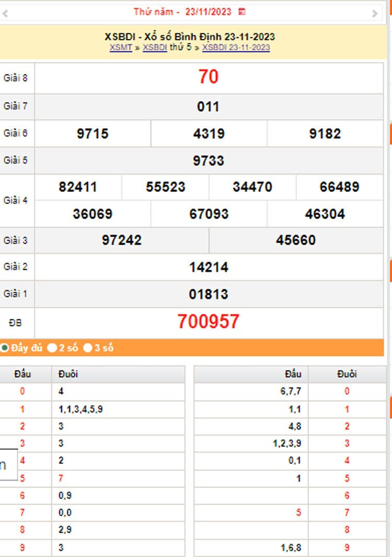This screenshot has height=557, width=392.
Task: Click the Giải 8 result 70
Action: coord(208,77)
